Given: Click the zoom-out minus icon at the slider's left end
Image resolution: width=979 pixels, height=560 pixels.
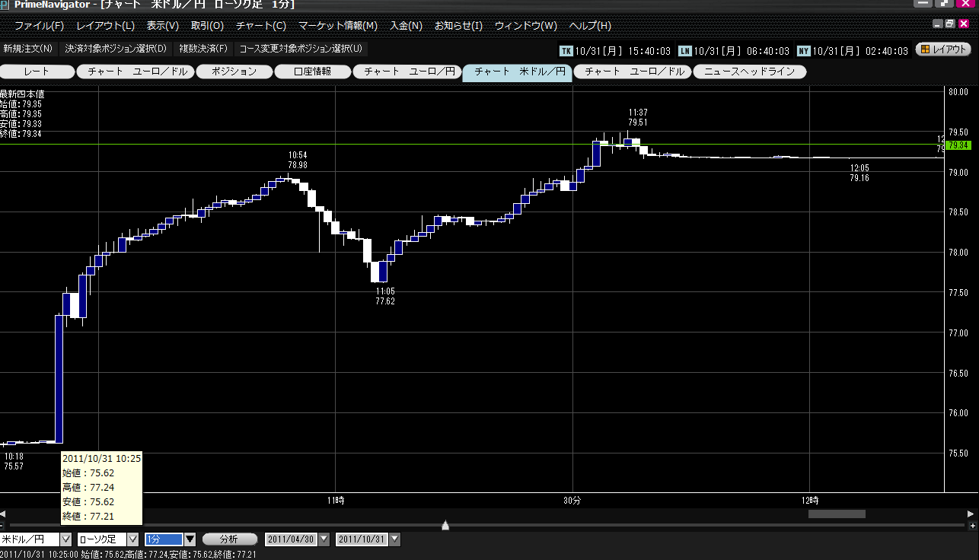Looking at the screenshot, I should [2, 526].
